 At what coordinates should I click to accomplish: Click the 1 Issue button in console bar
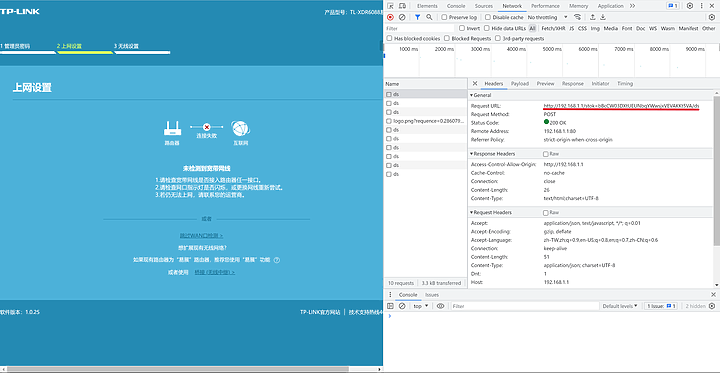point(661,306)
